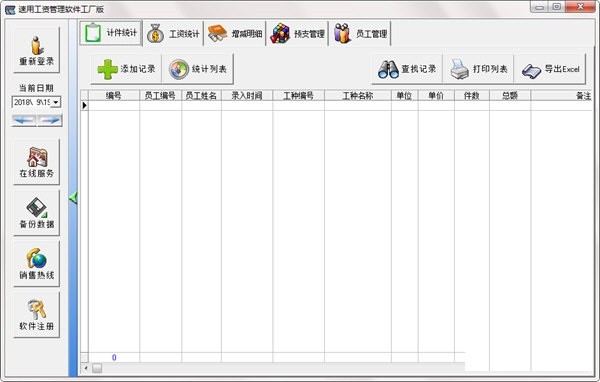The image size is (600, 382).
Task: Click the 备注 column header
Action: [x=561, y=96]
